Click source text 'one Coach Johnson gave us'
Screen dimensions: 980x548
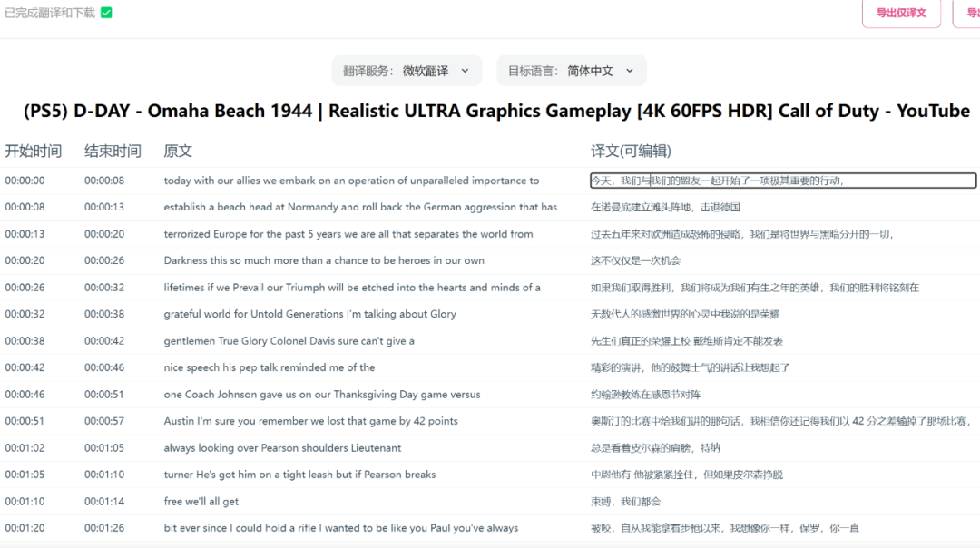coord(322,395)
